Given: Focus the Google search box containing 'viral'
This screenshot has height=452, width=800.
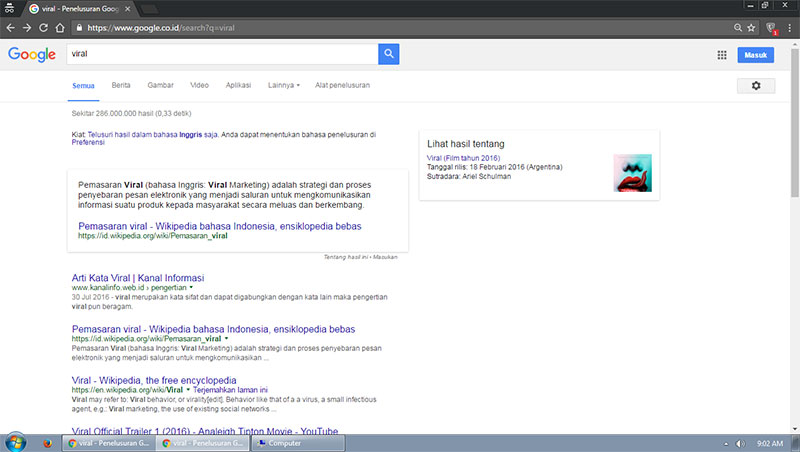Looking at the screenshot, I should [222, 54].
